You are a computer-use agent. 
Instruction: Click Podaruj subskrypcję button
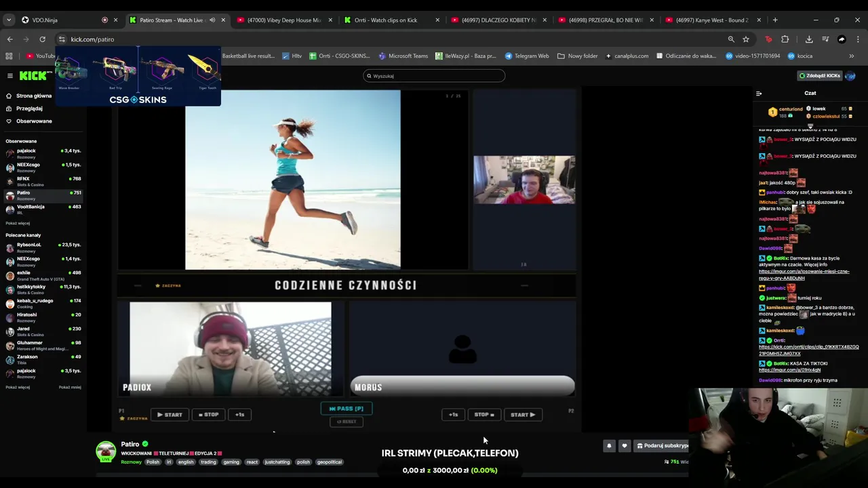(x=661, y=445)
